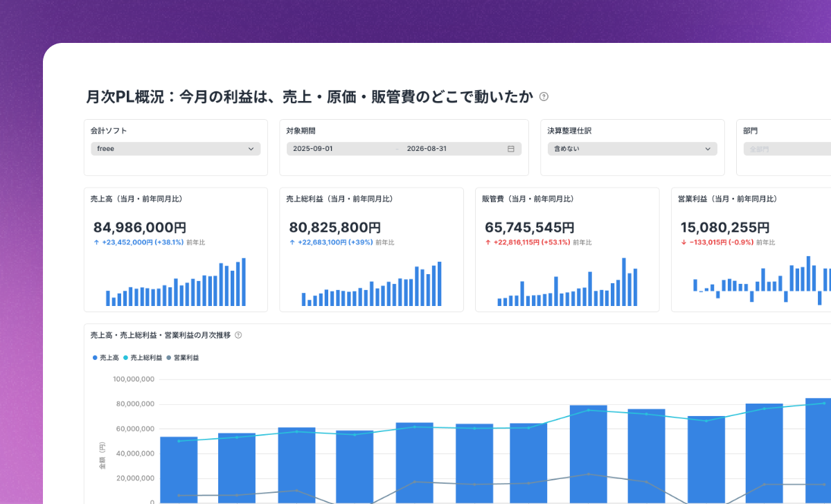Click 決算整理仕訳 filter label
This screenshot has width=831, height=504.
pyautogui.click(x=569, y=130)
